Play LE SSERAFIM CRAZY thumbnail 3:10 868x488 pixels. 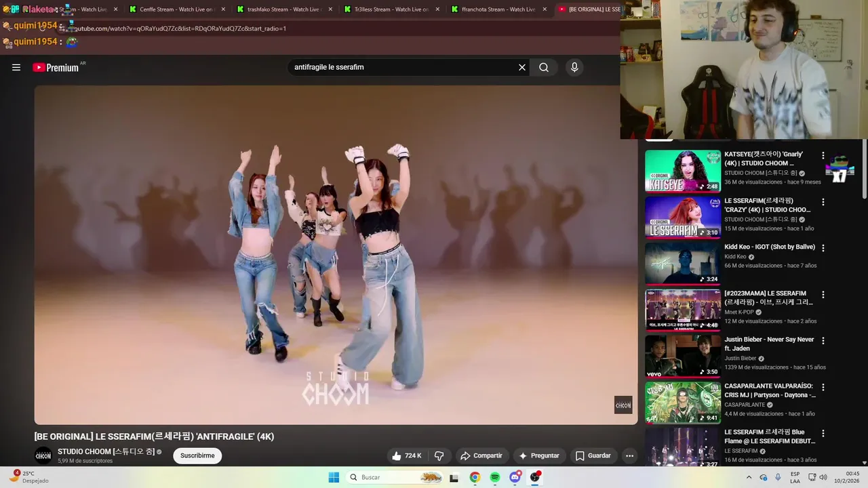[683, 218]
